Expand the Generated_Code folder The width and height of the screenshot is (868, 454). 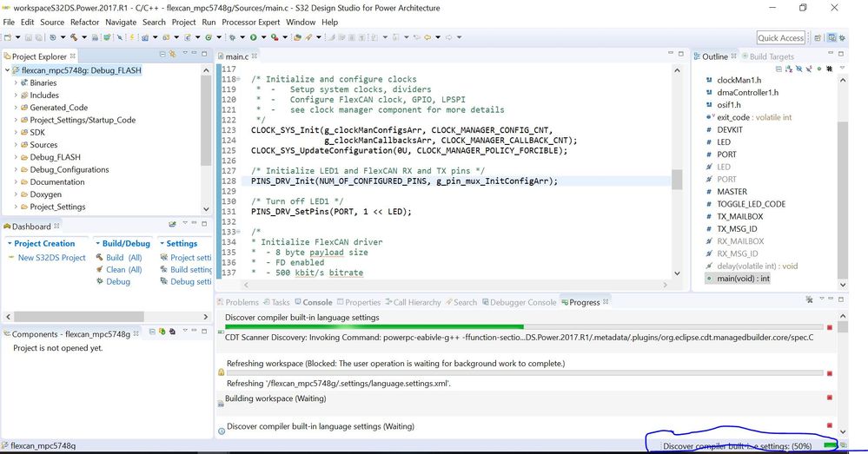coord(16,108)
